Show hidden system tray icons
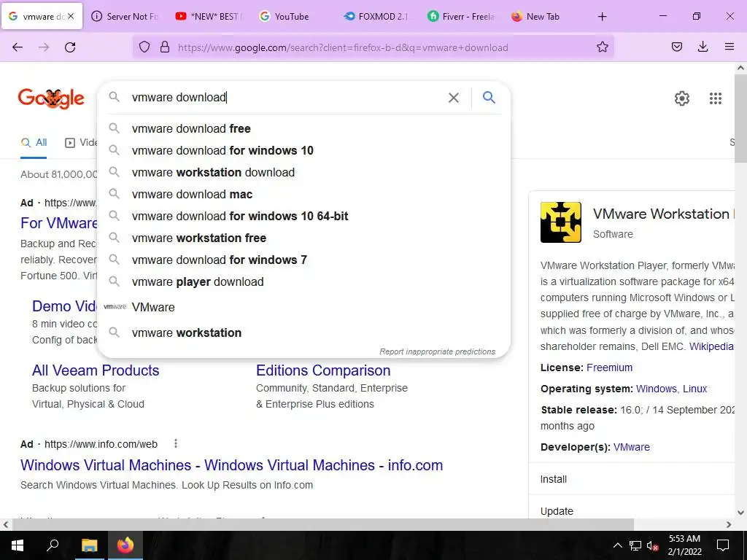This screenshot has height=560, width=747. coord(617,545)
